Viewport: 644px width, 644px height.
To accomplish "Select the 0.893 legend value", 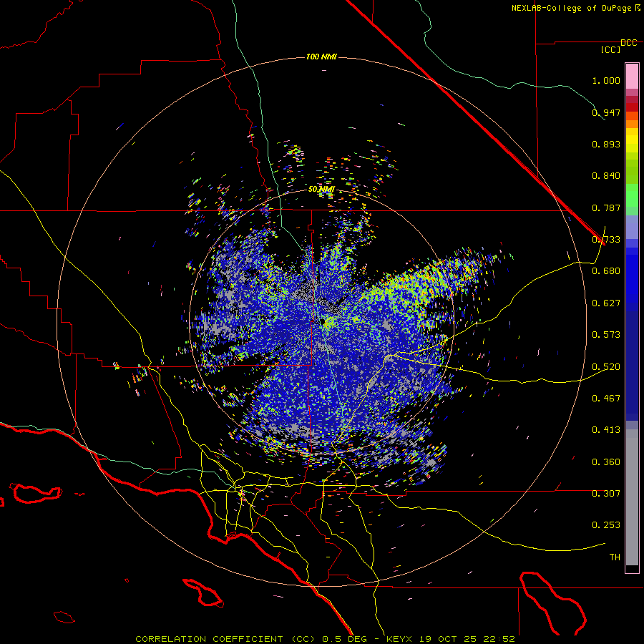I will 606,144.
